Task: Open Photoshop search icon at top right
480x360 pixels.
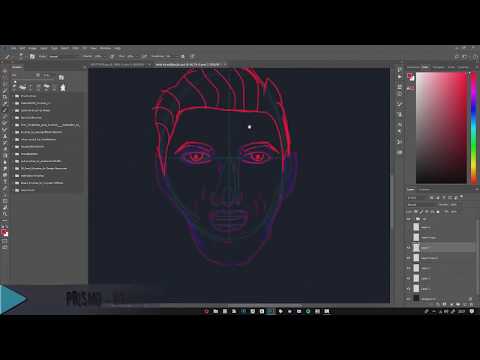Action: [x=457, y=57]
